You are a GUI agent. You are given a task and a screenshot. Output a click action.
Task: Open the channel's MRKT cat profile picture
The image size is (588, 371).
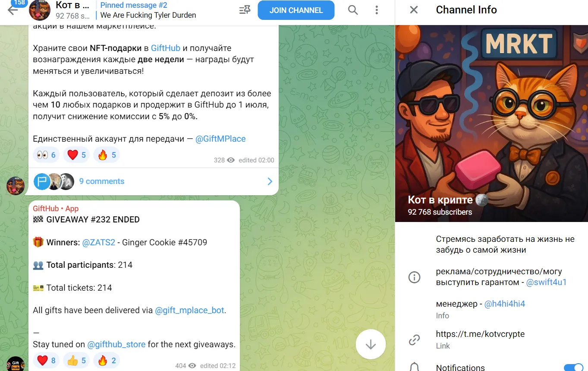pos(491,123)
